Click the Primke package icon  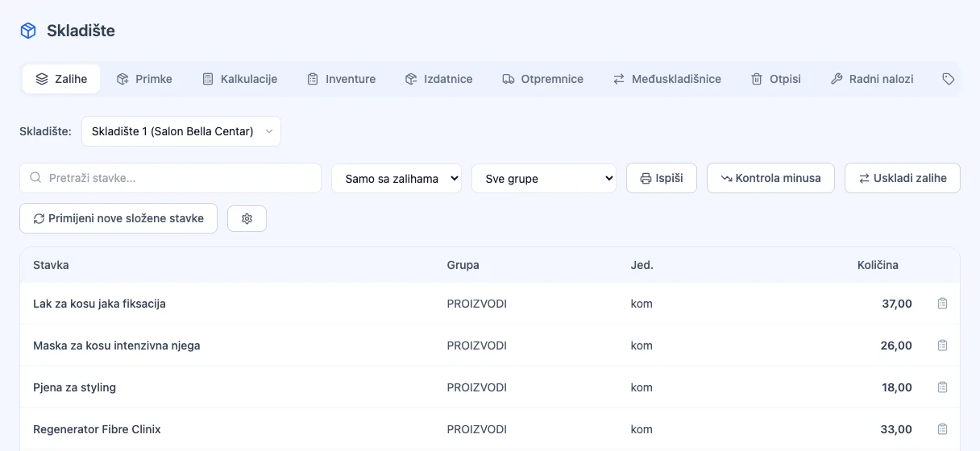pos(122,79)
